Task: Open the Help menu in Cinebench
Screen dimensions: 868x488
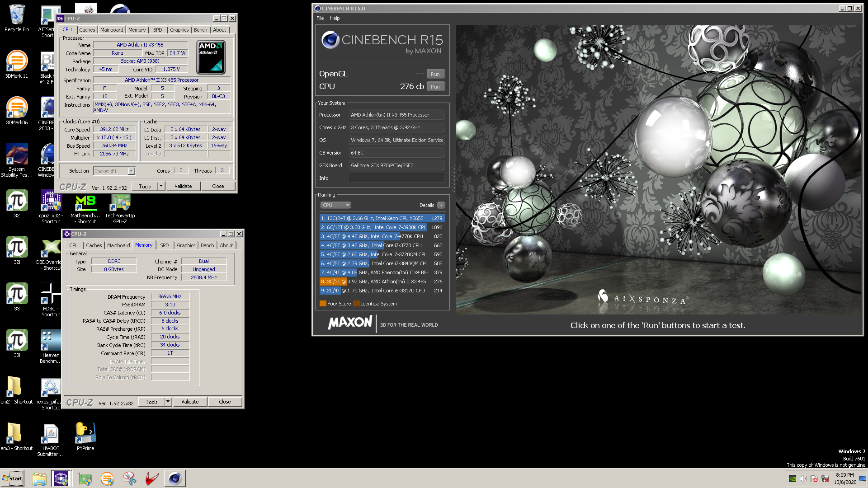Action: coord(335,18)
